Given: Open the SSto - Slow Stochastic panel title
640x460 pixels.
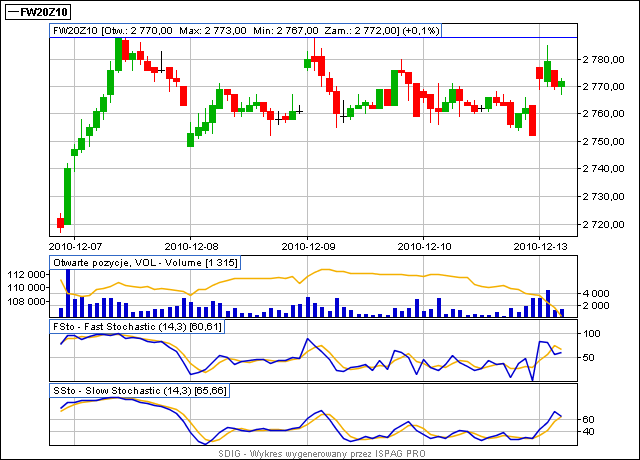Looking at the screenshot, I should 140,389.
